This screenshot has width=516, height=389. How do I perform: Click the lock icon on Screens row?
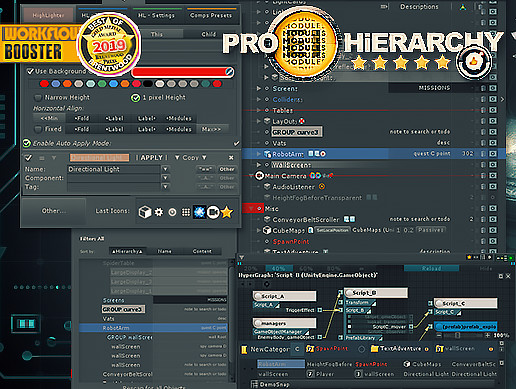(x=483, y=88)
